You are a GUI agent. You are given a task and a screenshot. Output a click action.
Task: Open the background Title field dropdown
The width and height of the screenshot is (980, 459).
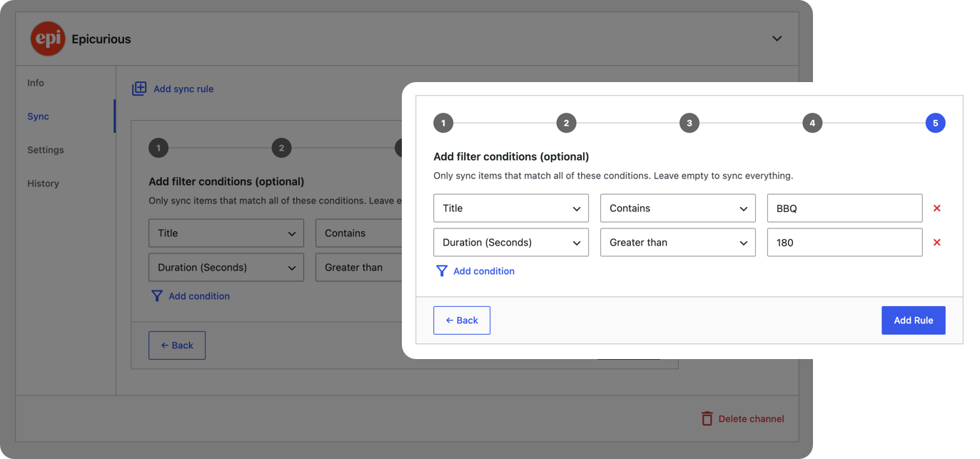226,233
